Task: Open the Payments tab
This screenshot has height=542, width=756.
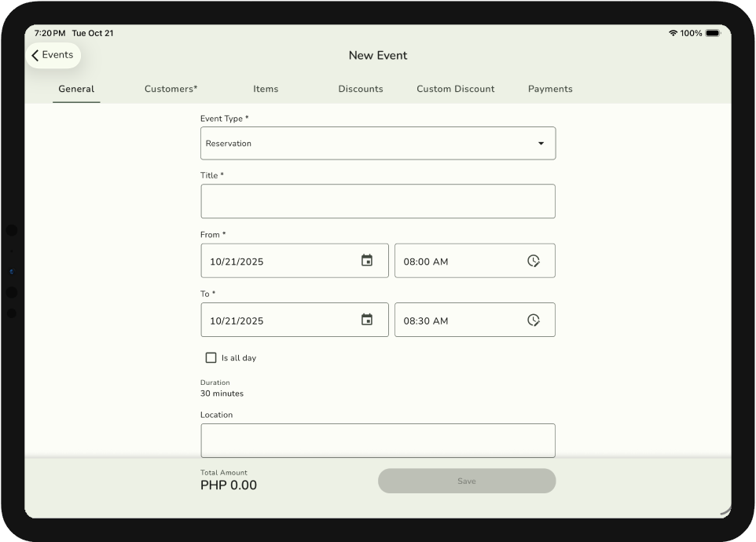Action: tap(550, 89)
